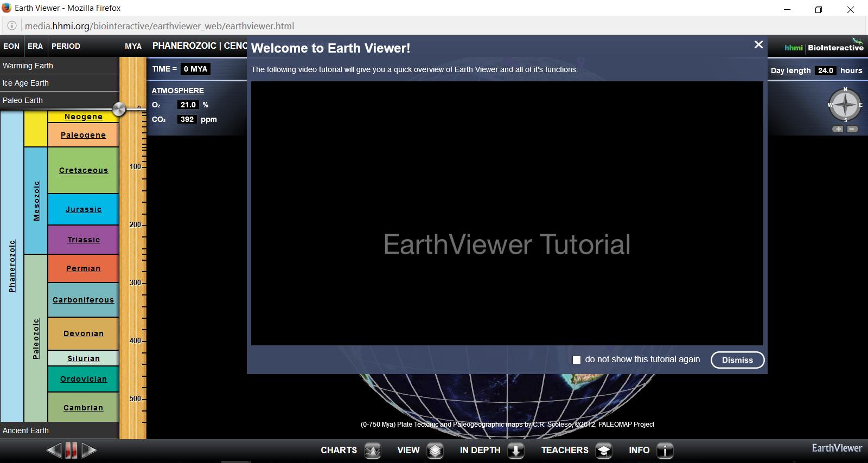Click the HHMI BioInteractive logo
Viewport: 868px width, 463px height.
pyautogui.click(x=824, y=46)
